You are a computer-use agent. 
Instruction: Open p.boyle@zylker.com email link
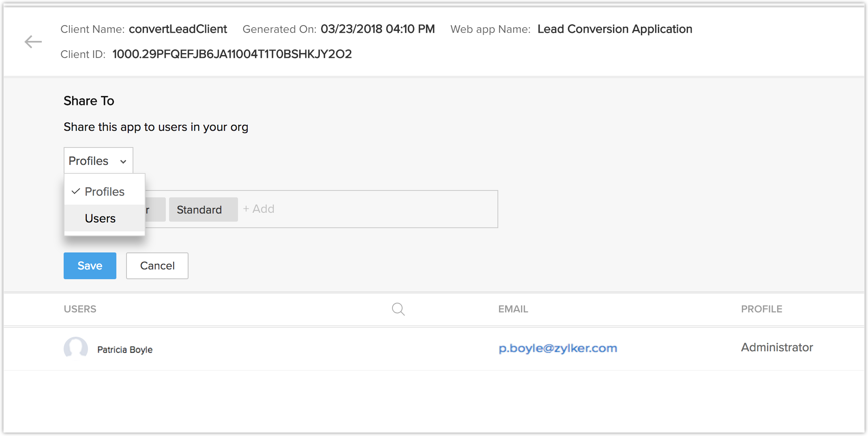tap(558, 348)
